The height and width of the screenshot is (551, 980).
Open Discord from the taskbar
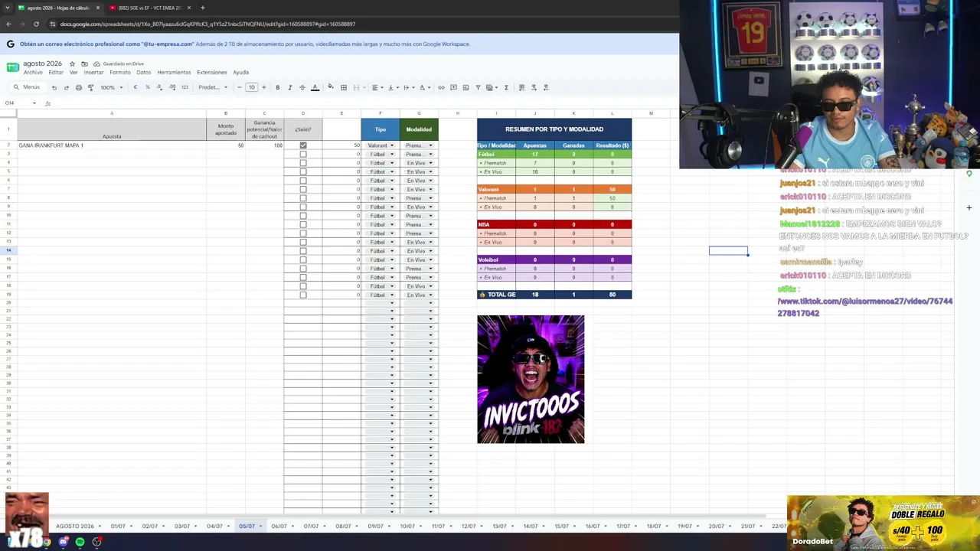pos(63,542)
